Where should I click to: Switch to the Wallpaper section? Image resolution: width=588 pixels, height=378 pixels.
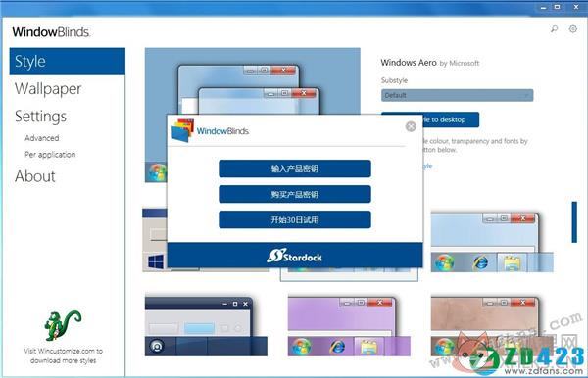[x=48, y=89]
